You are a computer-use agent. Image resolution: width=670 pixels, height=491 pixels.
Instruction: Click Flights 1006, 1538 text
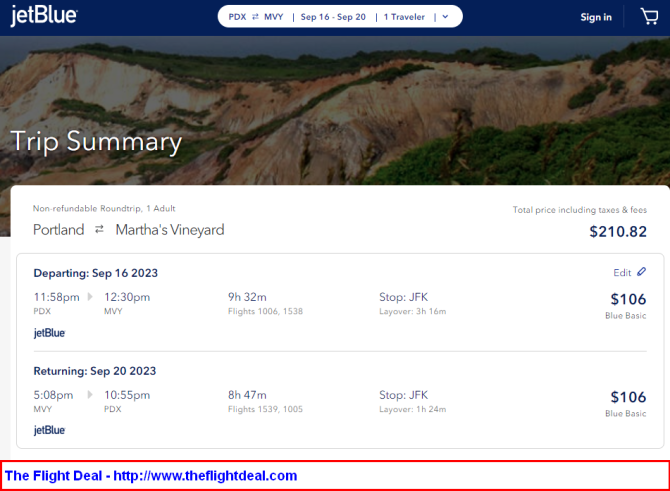click(265, 311)
